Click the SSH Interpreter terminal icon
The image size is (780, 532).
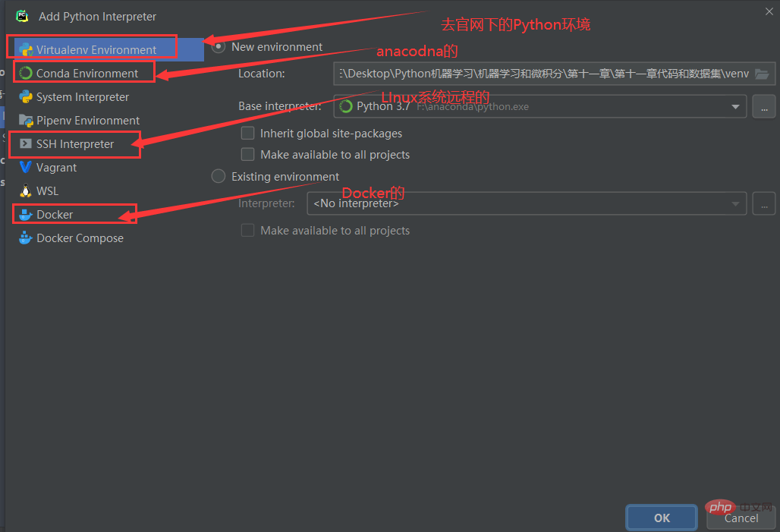[25, 144]
